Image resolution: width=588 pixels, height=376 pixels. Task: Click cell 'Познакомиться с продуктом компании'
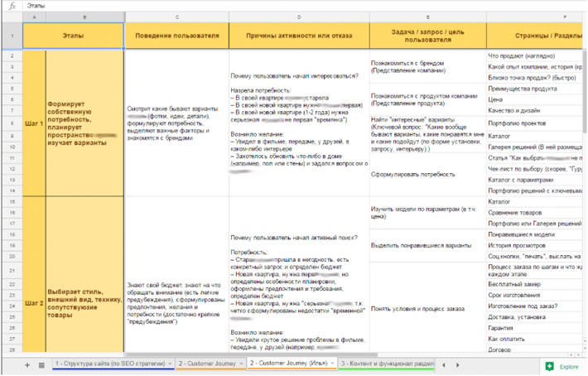pos(428,99)
